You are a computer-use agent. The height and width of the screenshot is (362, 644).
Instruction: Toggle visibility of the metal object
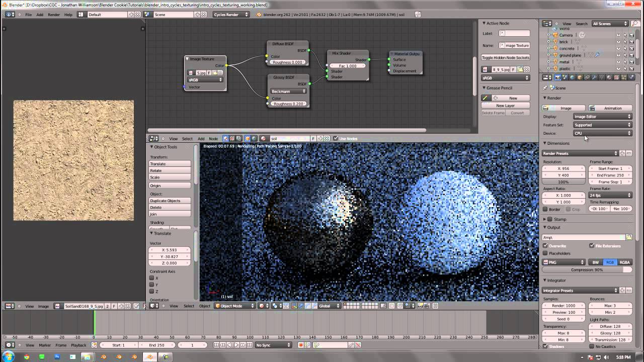[618, 62]
